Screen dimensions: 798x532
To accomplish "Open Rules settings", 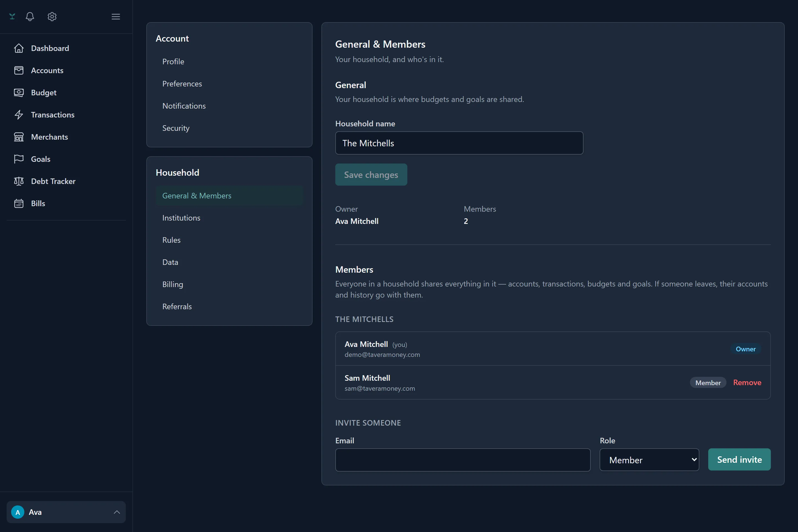I will 229,240.
